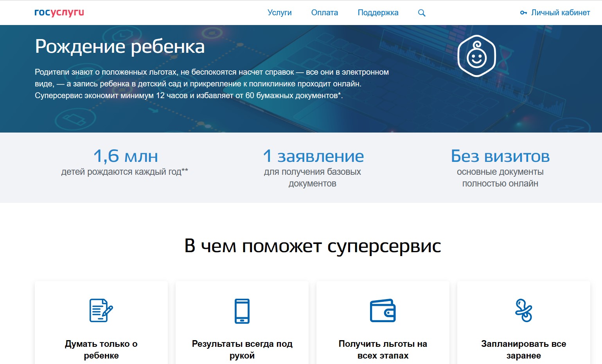Open the Услуги menu item

tap(280, 13)
